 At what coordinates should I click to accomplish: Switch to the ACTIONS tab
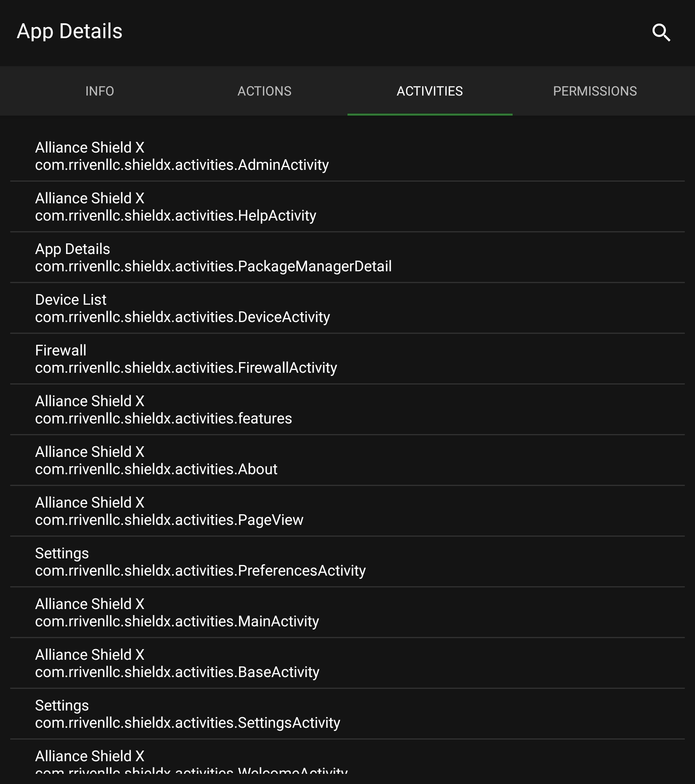[x=265, y=91]
